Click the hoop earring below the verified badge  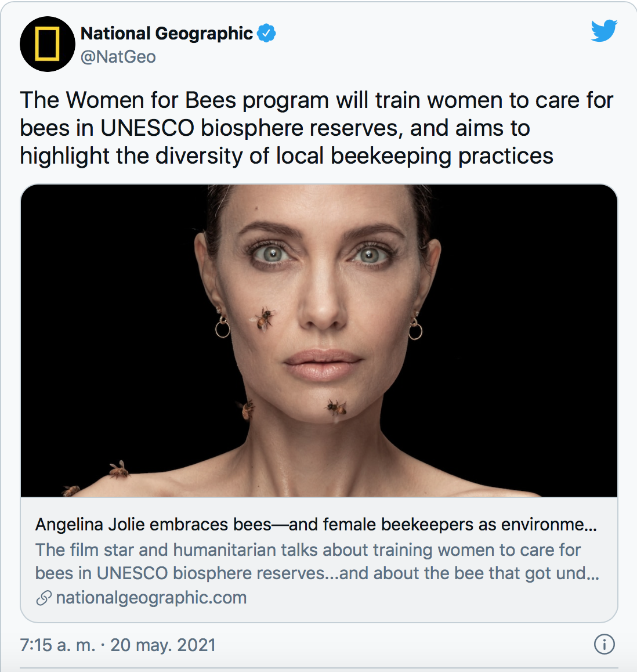coord(223,327)
